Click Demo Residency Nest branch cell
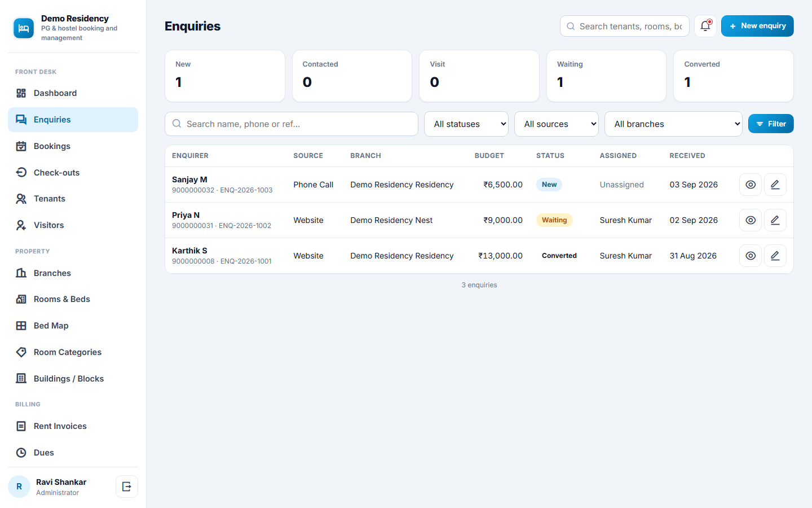This screenshot has width=812, height=508. pyautogui.click(x=391, y=220)
